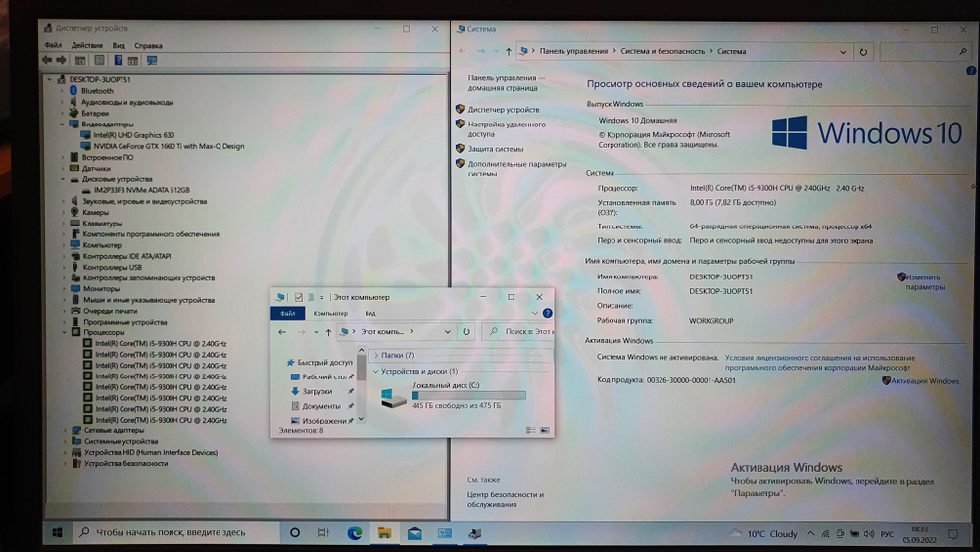Open Компьютер tab in Explorer ribbon
The width and height of the screenshot is (980, 552).
pos(330,313)
